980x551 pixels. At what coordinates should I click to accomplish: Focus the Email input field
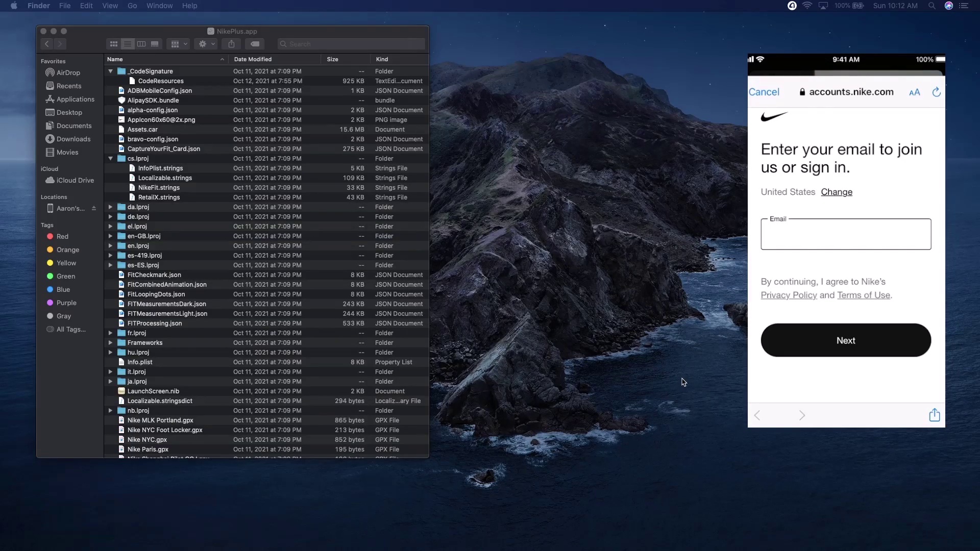point(846,234)
